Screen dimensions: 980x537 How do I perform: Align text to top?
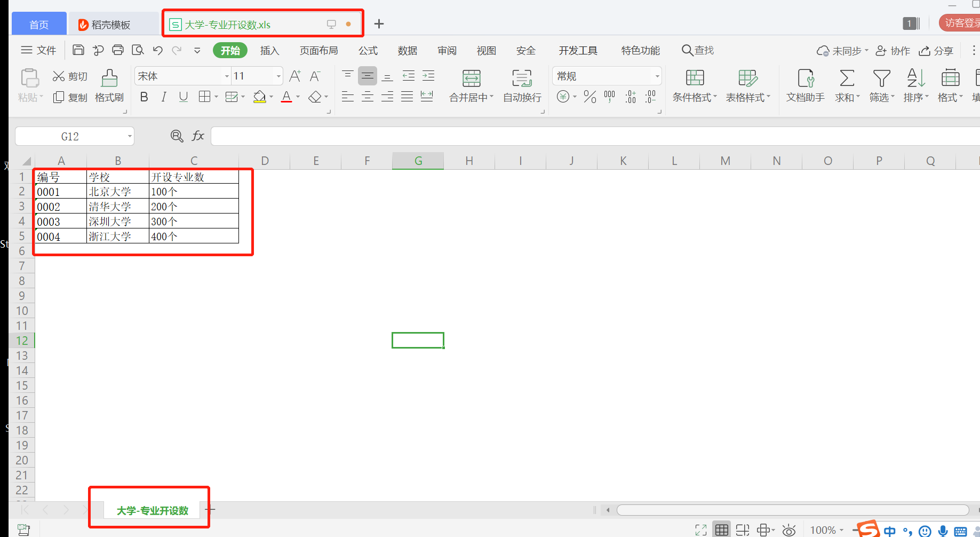(348, 76)
